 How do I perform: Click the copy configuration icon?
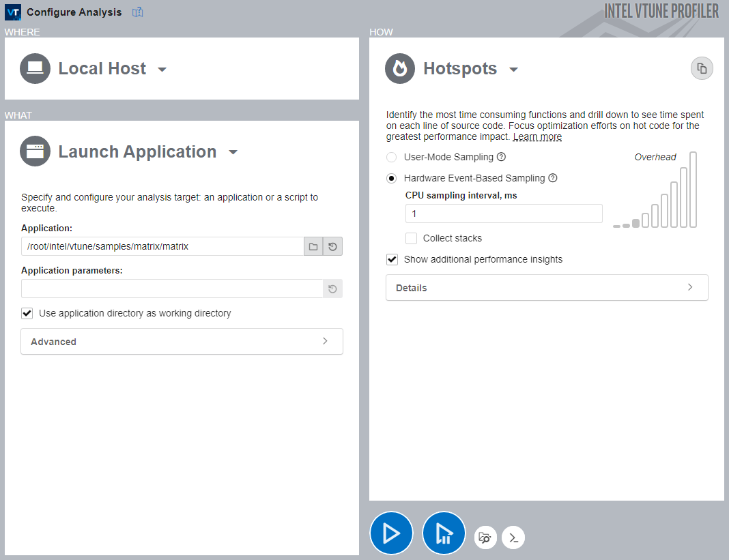(x=702, y=69)
